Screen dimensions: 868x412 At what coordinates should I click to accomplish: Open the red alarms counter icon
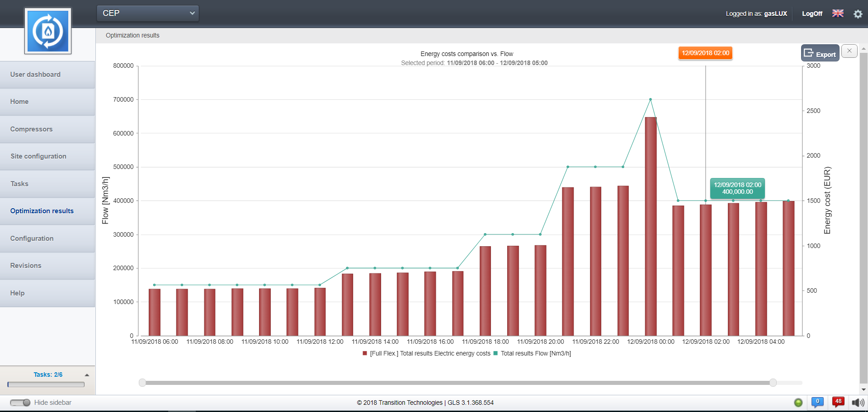click(838, 402)
